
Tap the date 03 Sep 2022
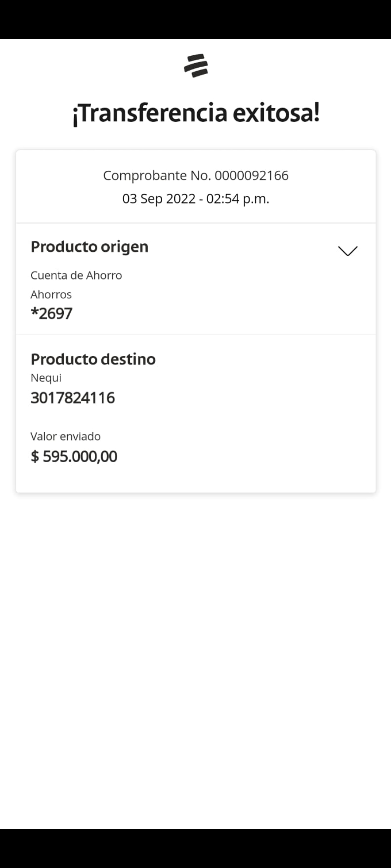[159, 199]
